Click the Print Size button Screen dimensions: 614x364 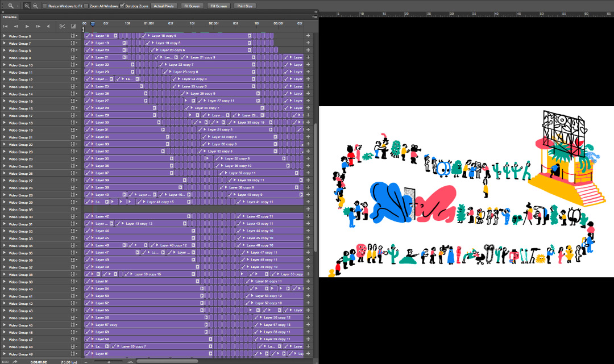point(244,6)
